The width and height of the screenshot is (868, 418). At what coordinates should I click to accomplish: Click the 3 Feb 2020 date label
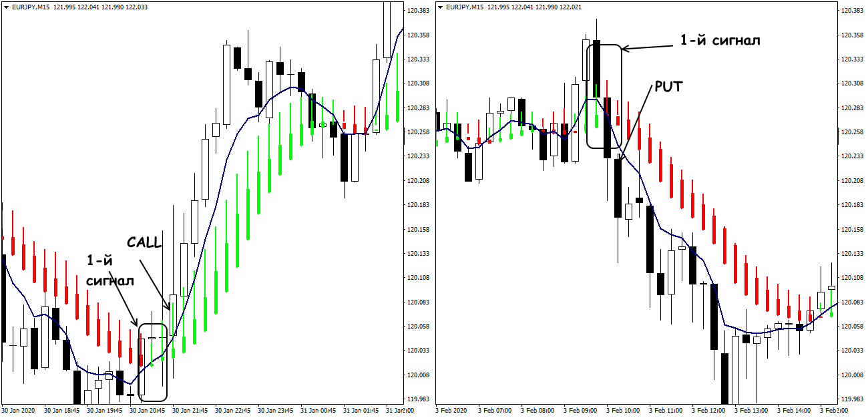coord(452,409)
